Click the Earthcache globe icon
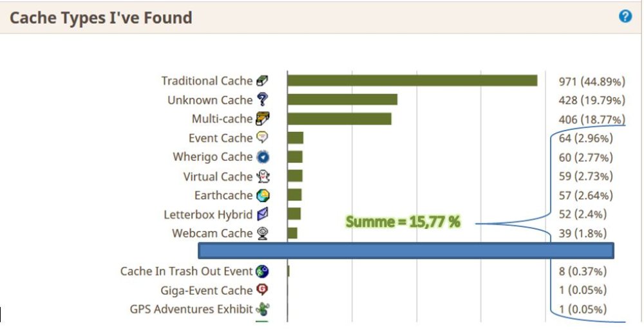644x330 pixels. click(x=262, y=196)
